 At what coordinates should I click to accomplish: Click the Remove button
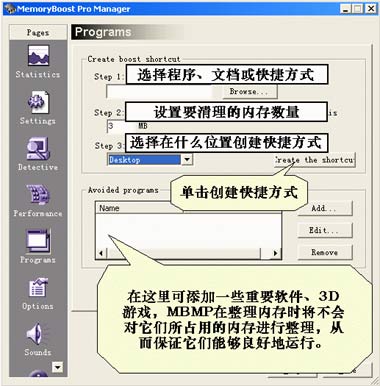(x=325, y=252)
